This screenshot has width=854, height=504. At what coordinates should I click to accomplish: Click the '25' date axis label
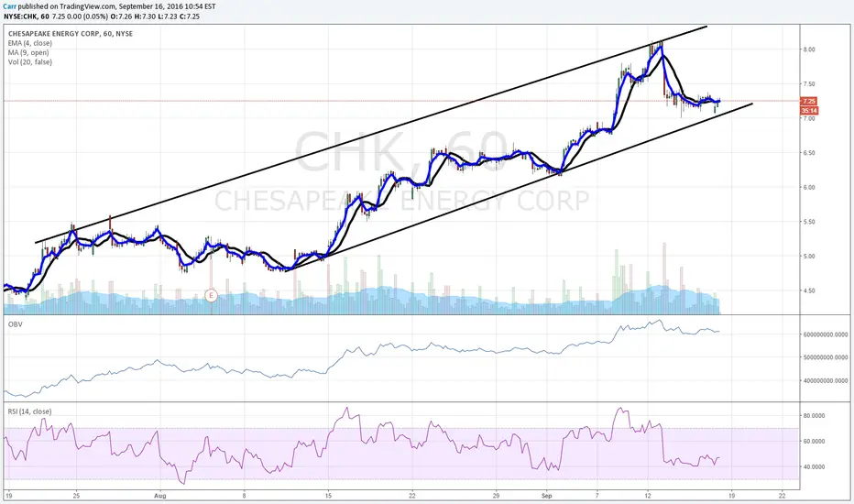coord(76,496)
